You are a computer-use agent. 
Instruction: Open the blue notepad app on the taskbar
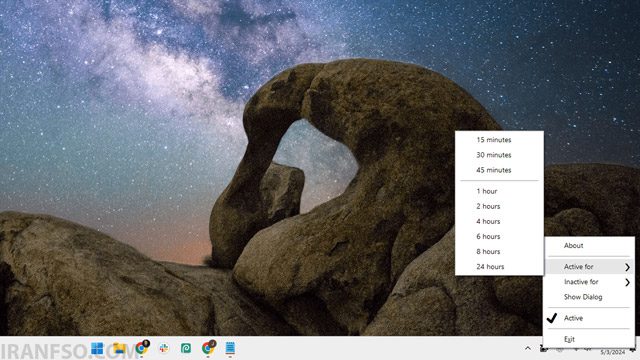click(x=230, y=348)
